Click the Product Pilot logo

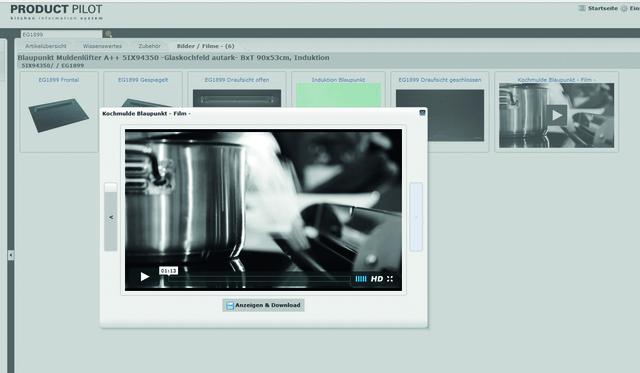(56, 12)
